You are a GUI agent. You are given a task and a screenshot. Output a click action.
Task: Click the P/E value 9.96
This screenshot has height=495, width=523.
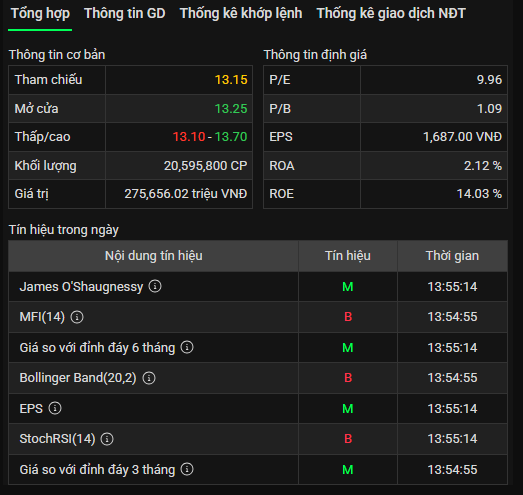tap(489, 80)
